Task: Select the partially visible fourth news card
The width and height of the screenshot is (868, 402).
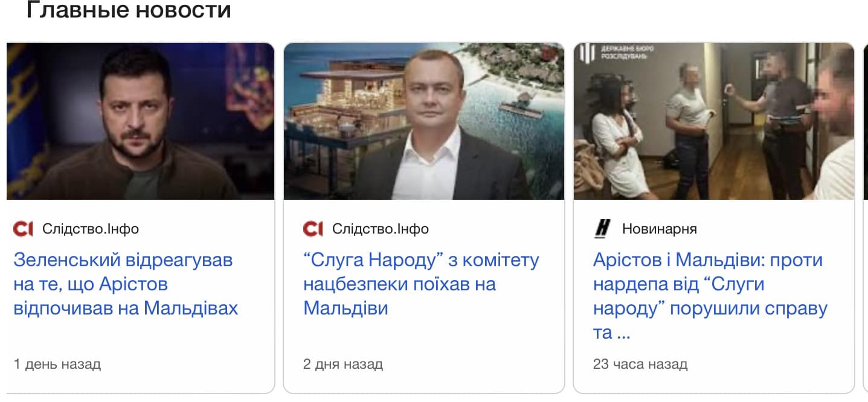Action: 866,217
